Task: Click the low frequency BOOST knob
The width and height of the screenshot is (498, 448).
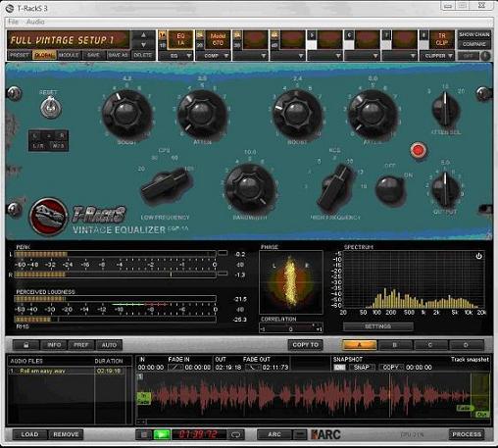Action: [x=126, y=114]
